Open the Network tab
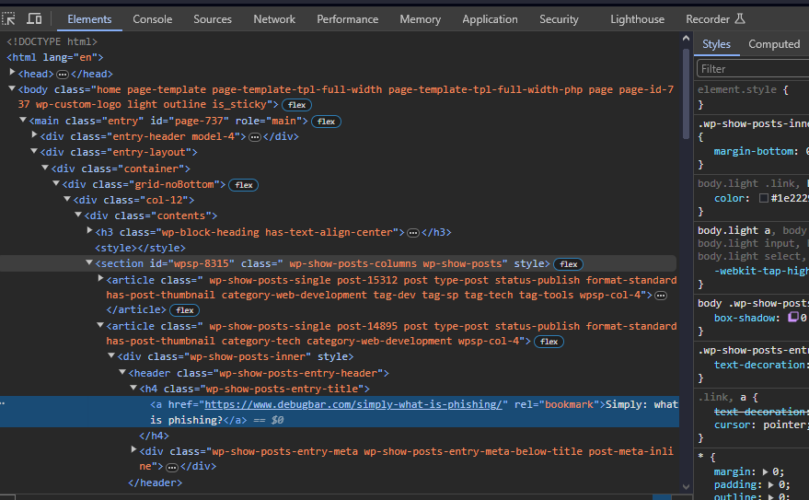The height and width of the screenshot is (500, 809). 274,19
